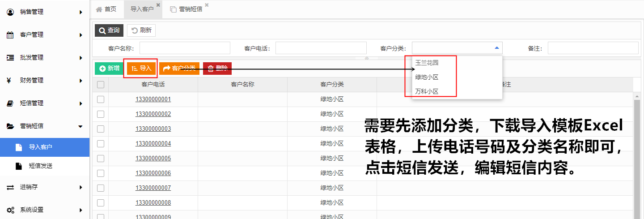Tick the checkbox for 13300000004
Screen dimensions: 644x219
(101, 144)
